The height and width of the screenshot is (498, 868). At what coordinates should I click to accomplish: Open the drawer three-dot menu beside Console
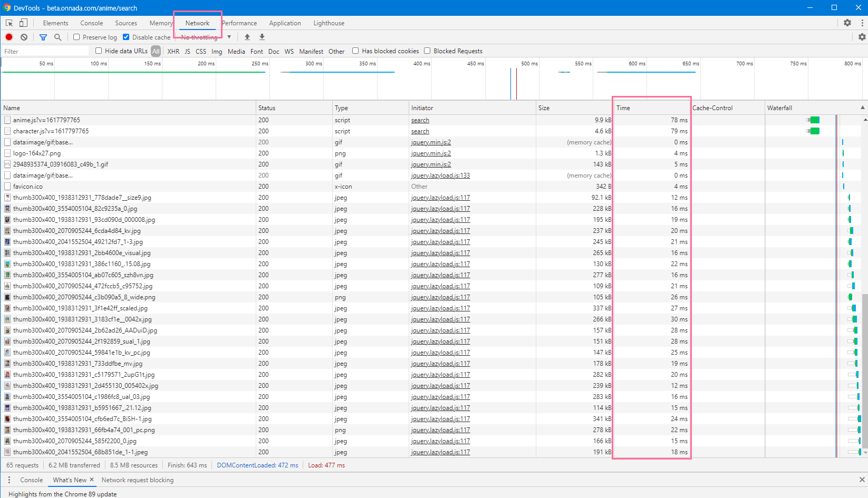pos(9,480)
